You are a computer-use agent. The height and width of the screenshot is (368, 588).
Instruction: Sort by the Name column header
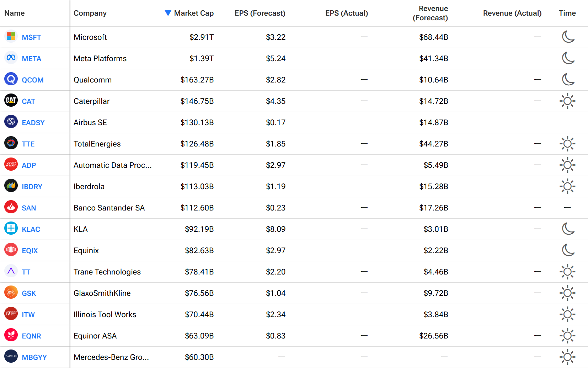[x=15, y=13]
